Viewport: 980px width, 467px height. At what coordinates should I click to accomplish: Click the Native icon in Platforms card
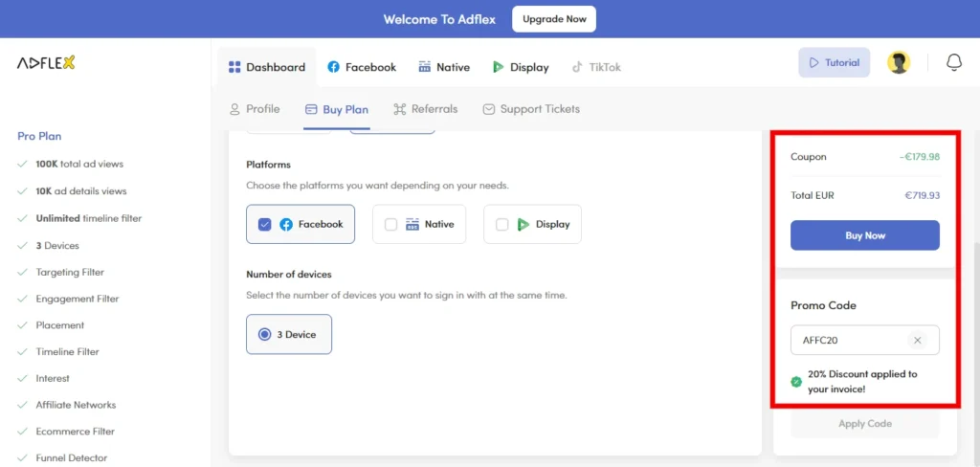[x=412, y=225]
